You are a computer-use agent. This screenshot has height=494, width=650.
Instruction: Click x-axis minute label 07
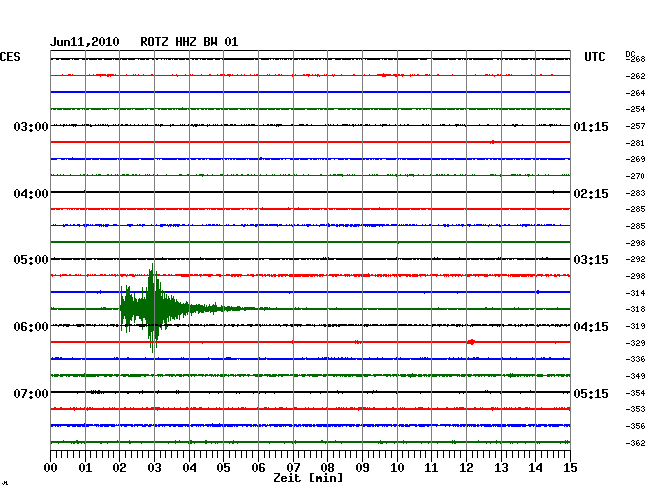293,468
